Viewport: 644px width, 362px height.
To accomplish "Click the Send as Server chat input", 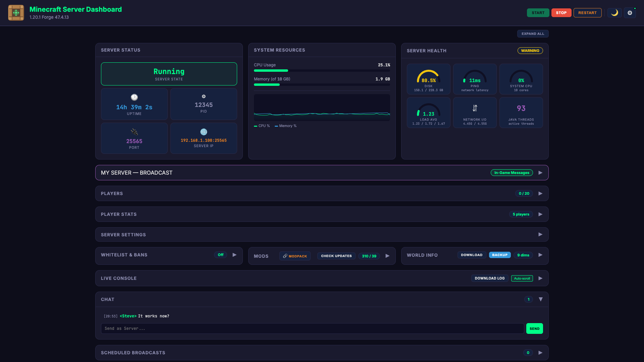I will (312, 328).
